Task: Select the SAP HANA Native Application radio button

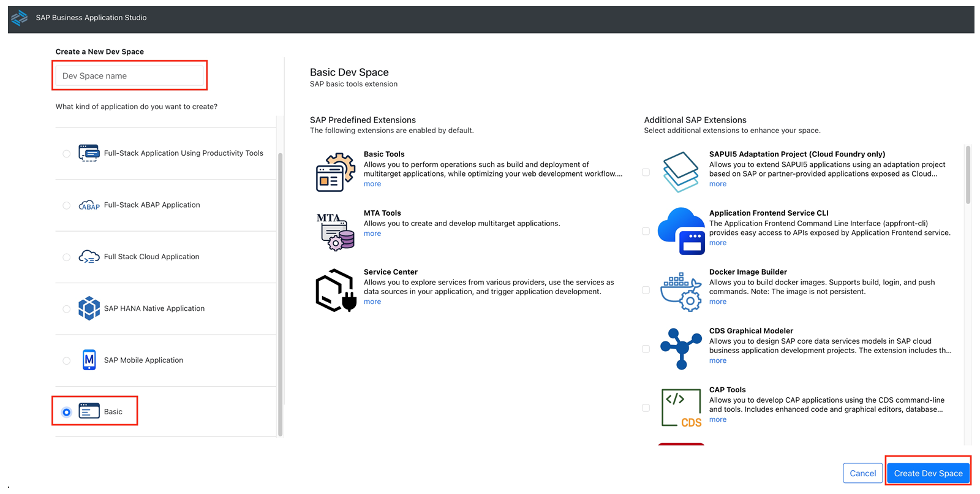Action: click(x=66, y=309)
